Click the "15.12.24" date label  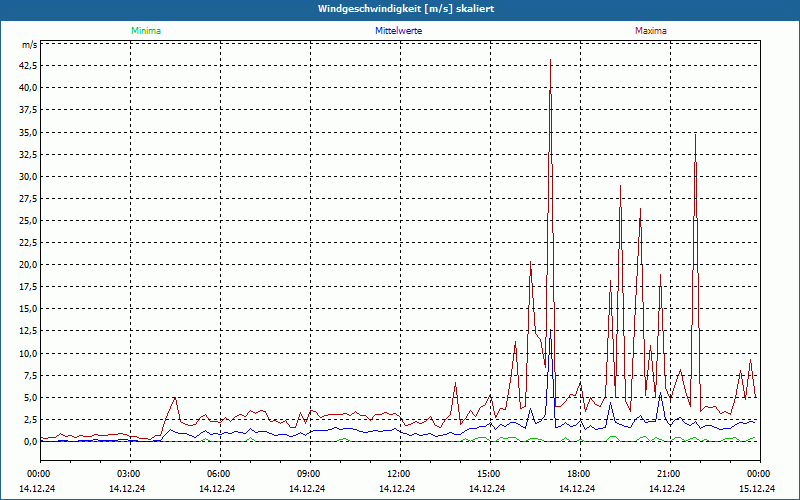click(x=757, y=488)
